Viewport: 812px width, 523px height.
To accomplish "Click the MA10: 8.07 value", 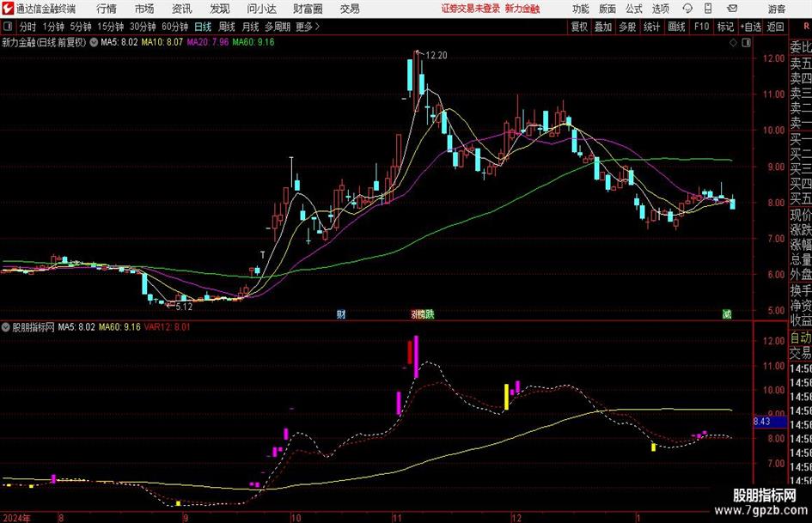I will point(162,42).
